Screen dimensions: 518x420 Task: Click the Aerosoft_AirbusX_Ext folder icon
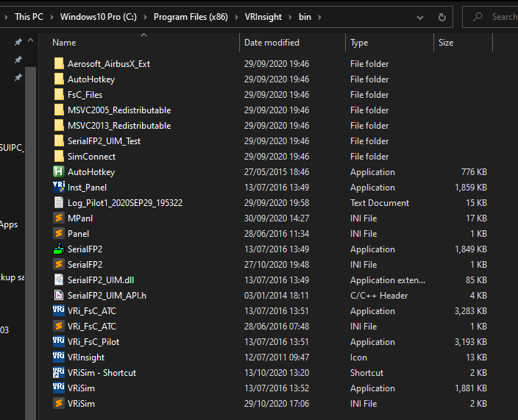point(59,63)
